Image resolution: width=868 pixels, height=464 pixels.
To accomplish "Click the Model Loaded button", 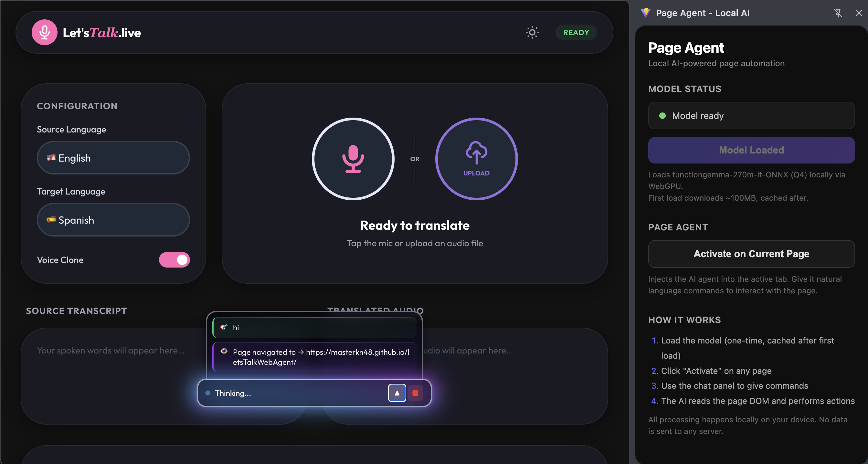I will click(751, 150).
